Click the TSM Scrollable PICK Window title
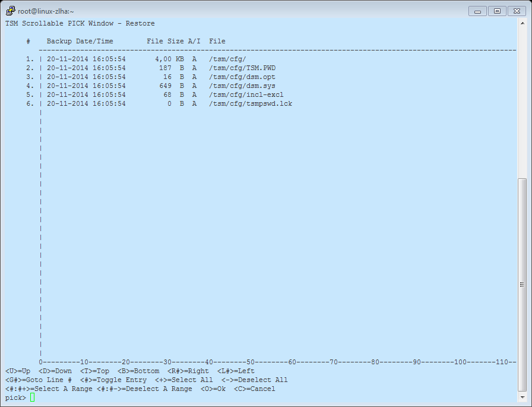 click(80, 23)
